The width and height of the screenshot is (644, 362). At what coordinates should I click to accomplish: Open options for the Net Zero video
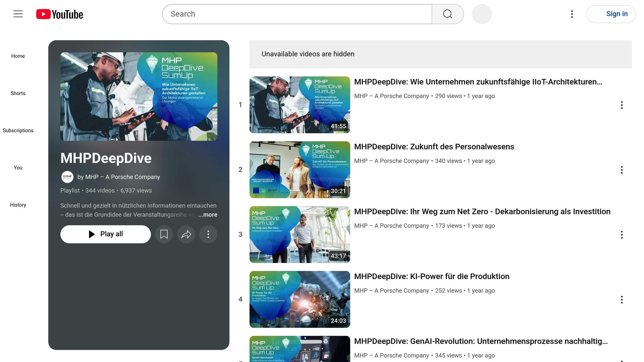point(622,235)
